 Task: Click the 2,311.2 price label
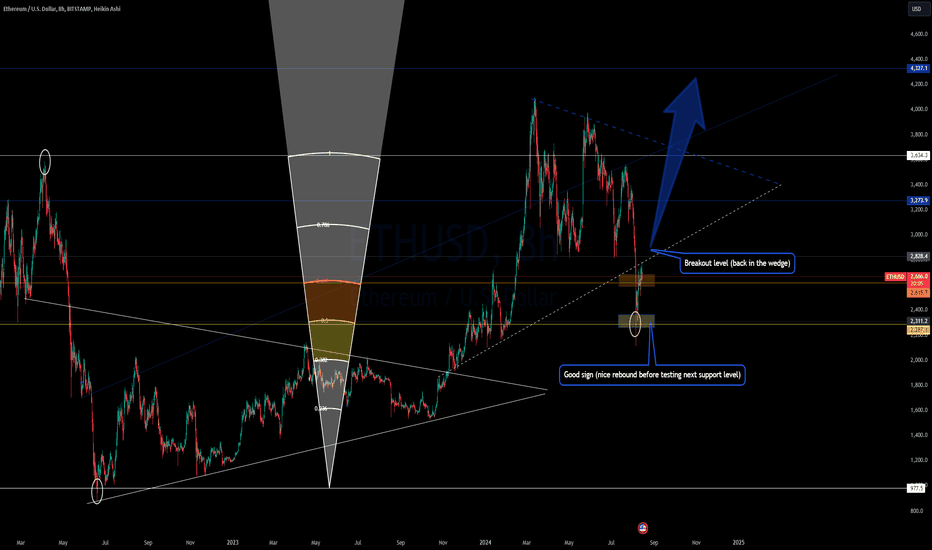tap(918, 321)
